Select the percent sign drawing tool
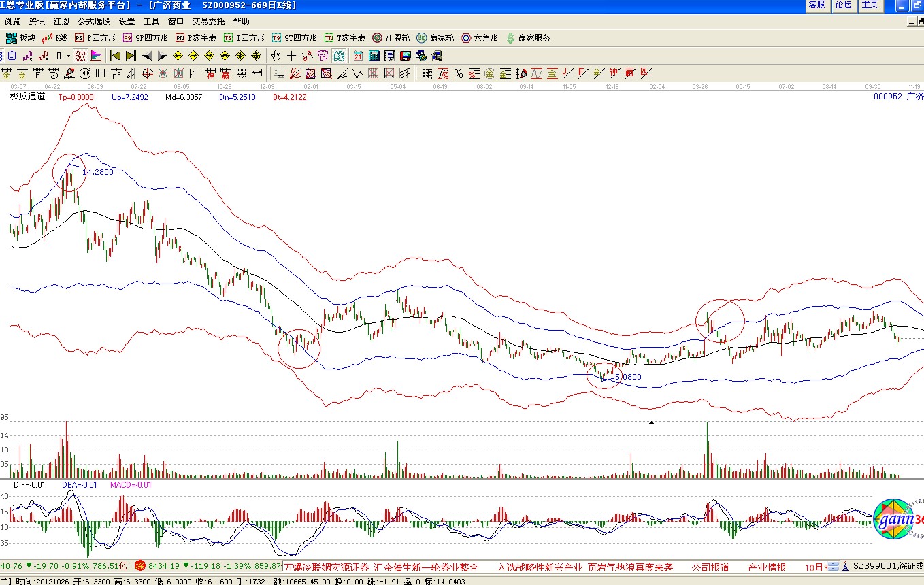The height and width of the screenshot is (585, 924). 459,73
